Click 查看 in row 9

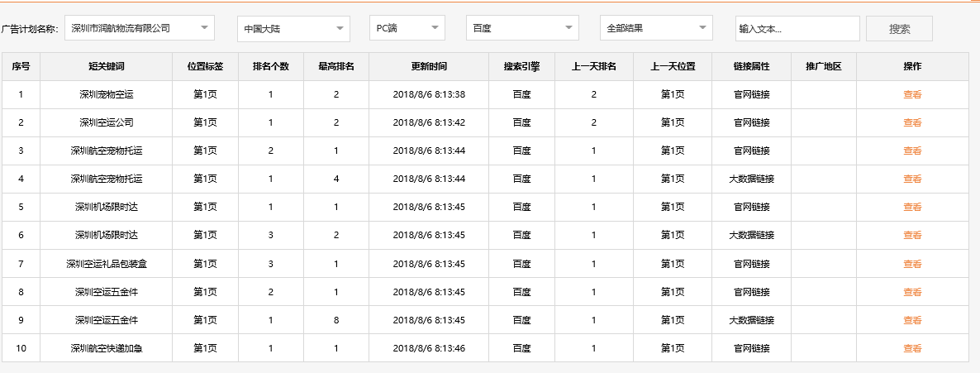coord(912,320)
